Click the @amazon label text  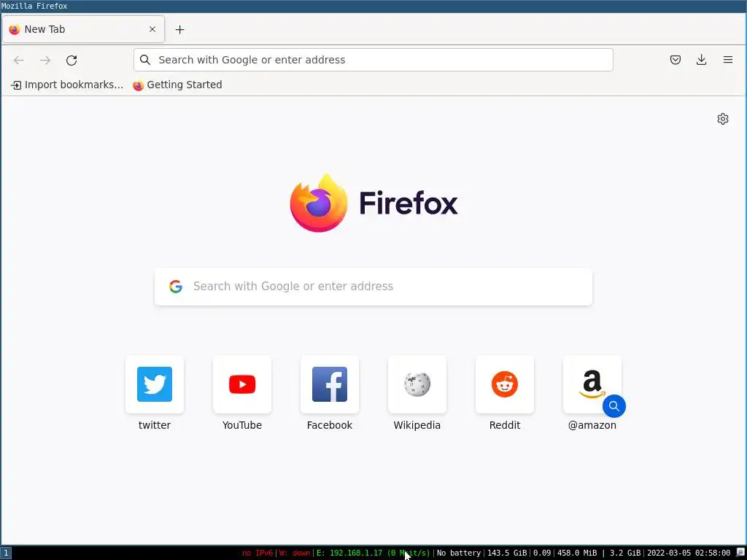592,425
